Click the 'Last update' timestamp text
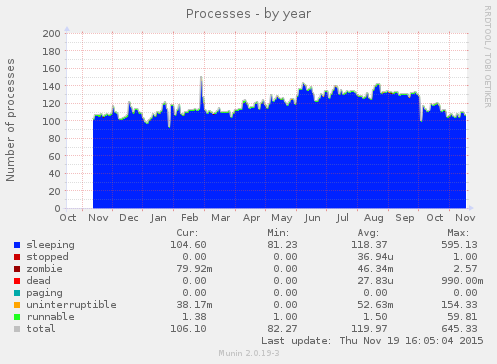 coord(372,341)
